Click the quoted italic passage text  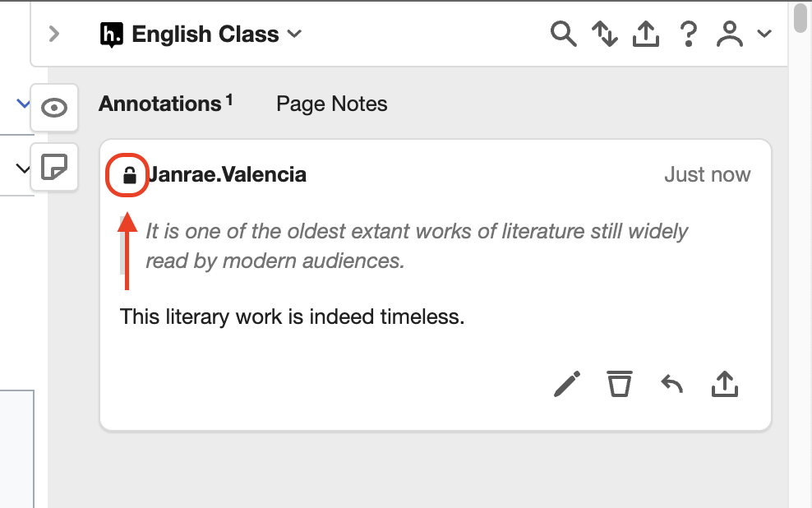coord(417,246)
